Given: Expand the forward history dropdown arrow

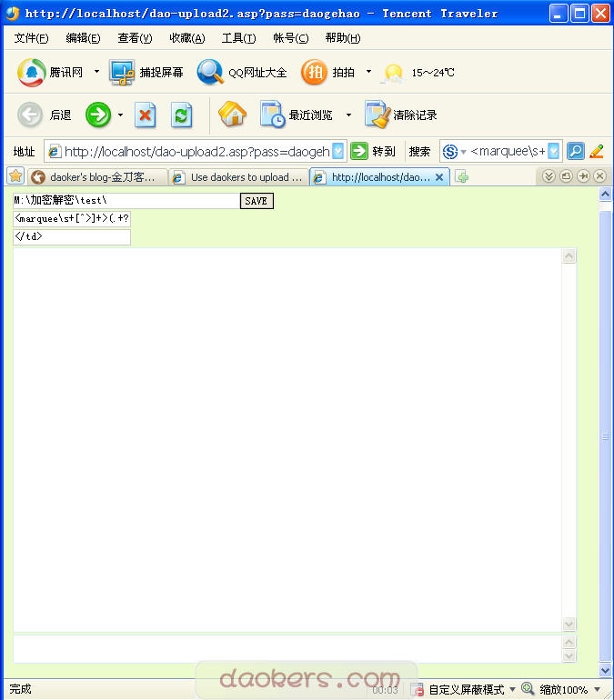Looking at the screenshot, I should tap(120, 115).
